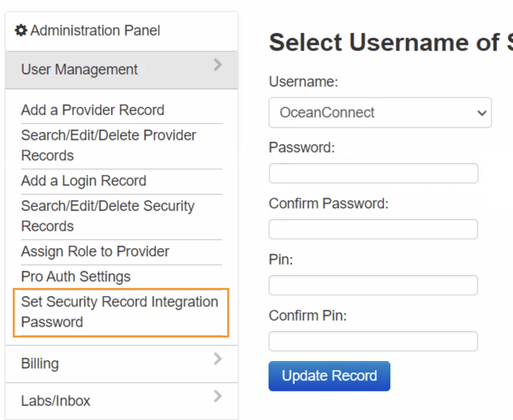Image resolution: width=513 pixels, height=420 pixels.
Task: Focus the Confirm Password field
Action: [x=373, y=229]
